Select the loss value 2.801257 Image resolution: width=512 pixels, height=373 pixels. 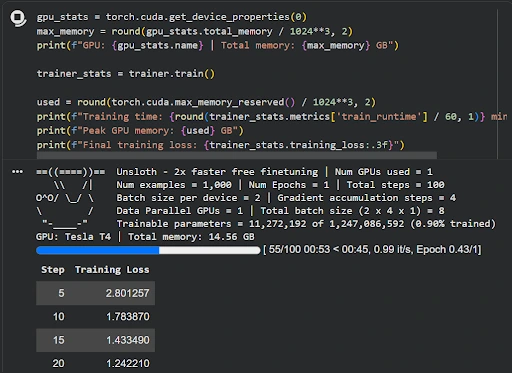click(127, 293)
